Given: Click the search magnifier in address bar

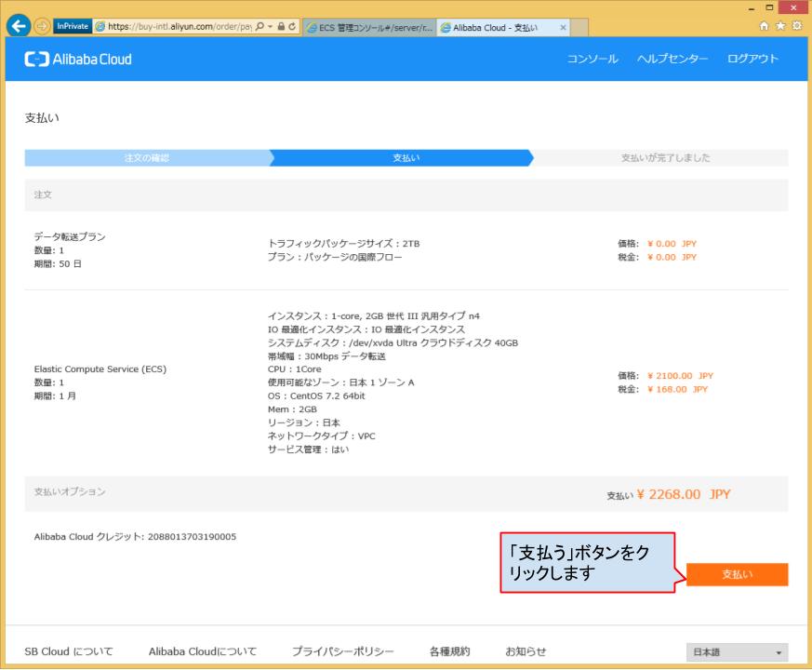Looking at the screenshot, I should click(x=260, y=26).
